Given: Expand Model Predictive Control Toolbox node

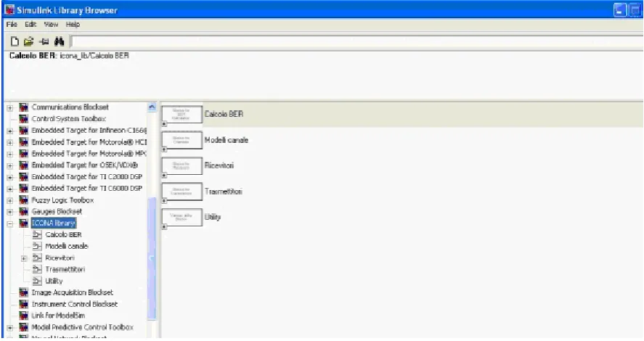Looking at the screenshot, I should [10, 328].
